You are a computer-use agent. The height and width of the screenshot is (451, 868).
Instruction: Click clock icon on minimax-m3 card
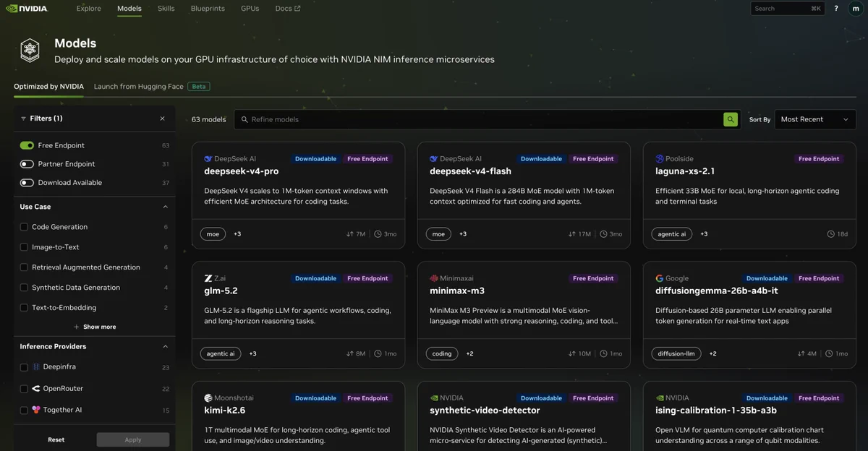[603, 354]
